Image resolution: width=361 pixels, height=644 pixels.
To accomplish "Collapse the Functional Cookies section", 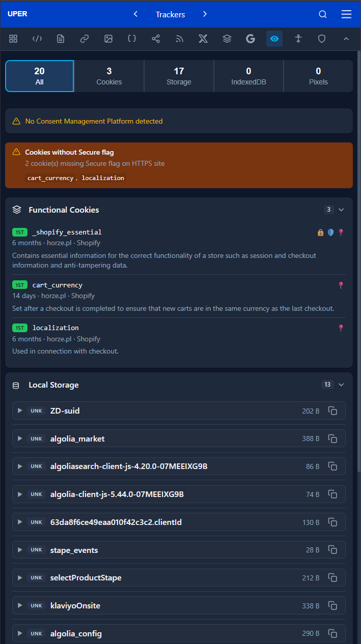I will [341, 210].
